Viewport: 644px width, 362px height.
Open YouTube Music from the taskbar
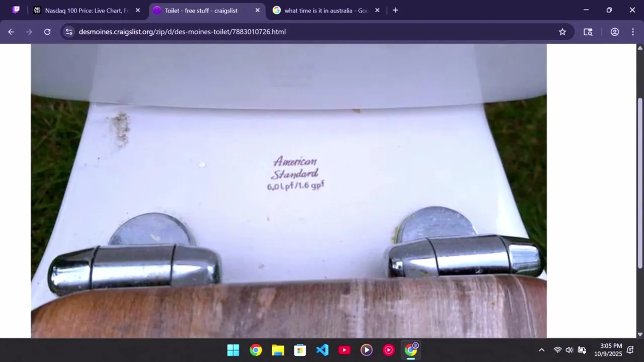388,350
